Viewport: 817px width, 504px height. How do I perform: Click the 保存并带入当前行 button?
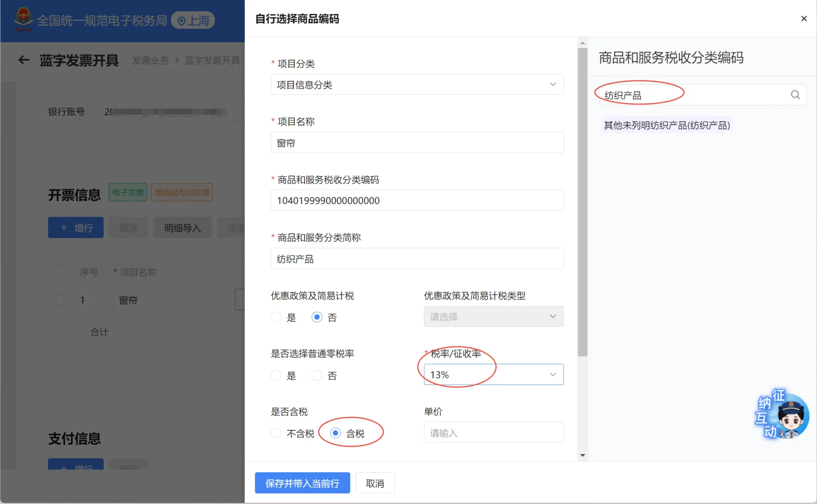(x=302, y=483)
